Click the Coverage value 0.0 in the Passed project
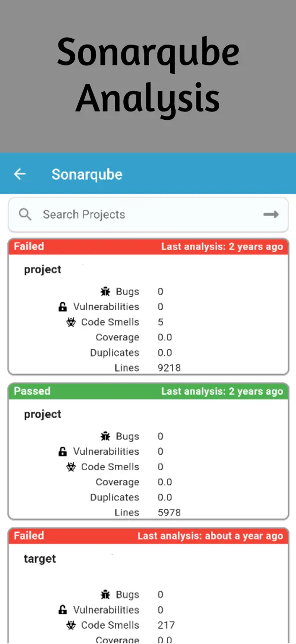Screen dimensions: 296x644 163,482
